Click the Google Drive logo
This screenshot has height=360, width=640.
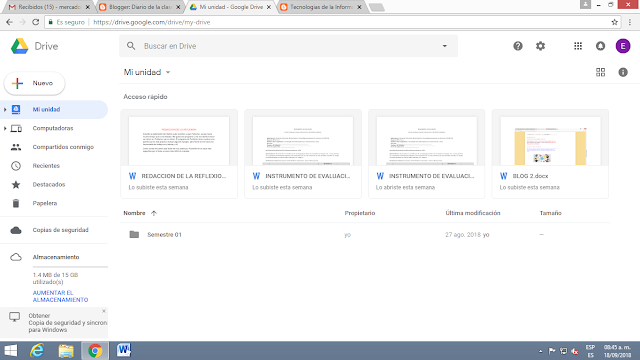(19, 46)
